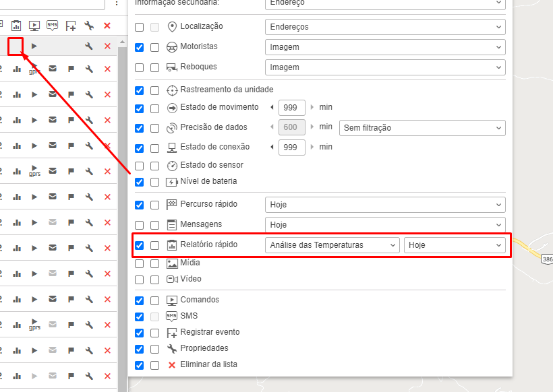Click the quick report icon in the list header
The height and width of the screenshot is (392, 553).
pos(16,26)
